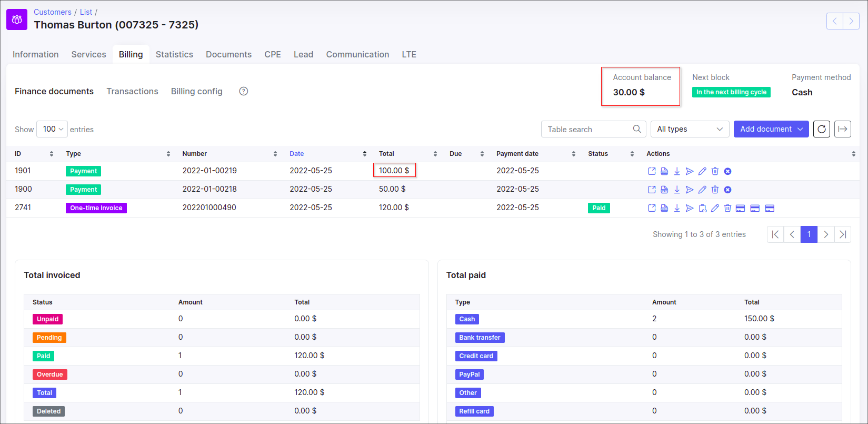
Task: Open payment 1900 via its view icon
Action: (652, 190)
